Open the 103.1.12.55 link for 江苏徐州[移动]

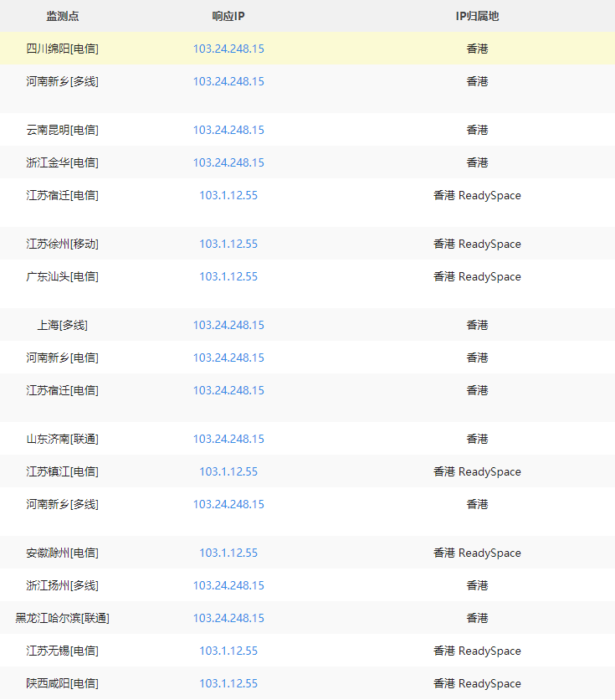click(228, 244)
